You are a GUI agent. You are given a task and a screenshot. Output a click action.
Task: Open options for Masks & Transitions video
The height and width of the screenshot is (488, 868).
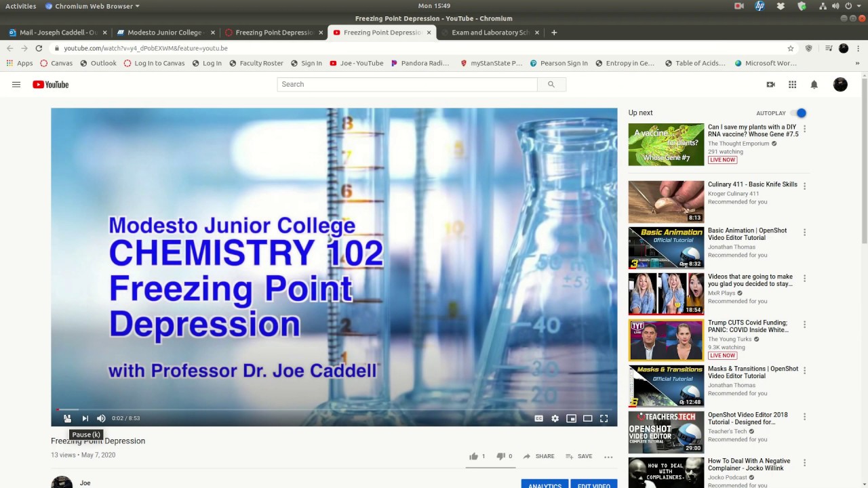[804, 370]
